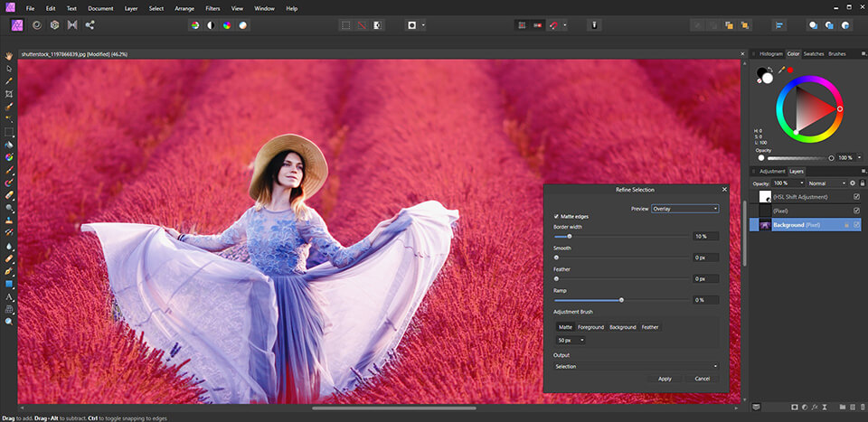
Task: Click the Border width slider
Action: click(x=622, y=236)
